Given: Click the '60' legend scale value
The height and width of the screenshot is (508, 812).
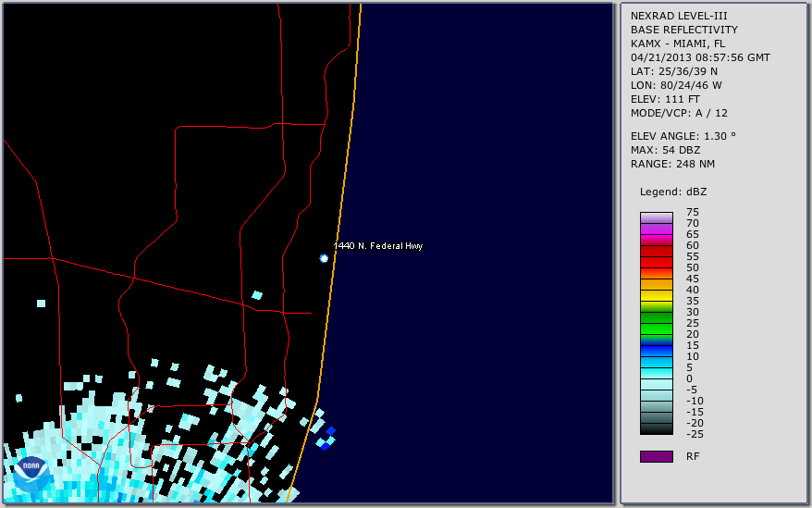Looking at the screenshot, I should tap(693, 246).
